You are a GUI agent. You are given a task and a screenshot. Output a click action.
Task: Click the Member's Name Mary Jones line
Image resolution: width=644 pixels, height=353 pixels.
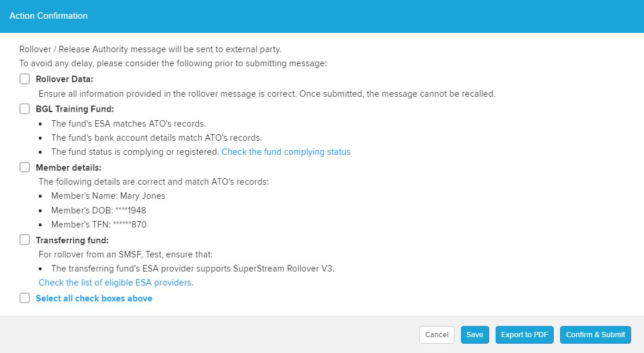coord(108,196)
